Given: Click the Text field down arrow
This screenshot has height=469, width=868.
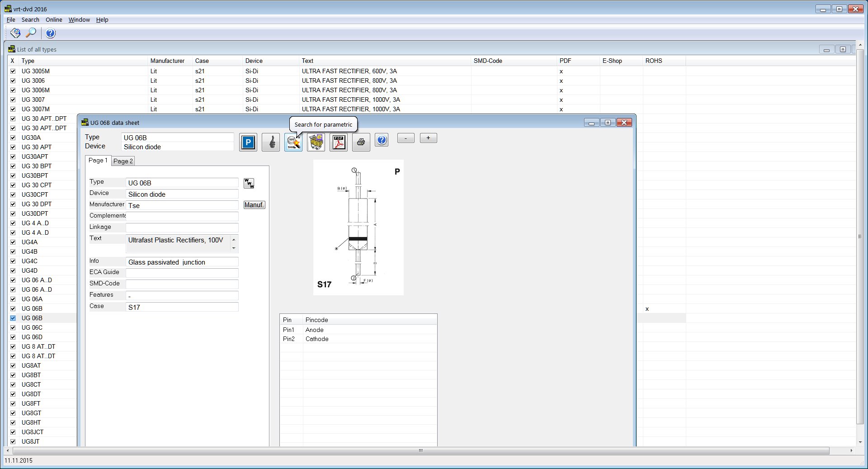Looking at the screenshot, I should [x=234, y=248].
